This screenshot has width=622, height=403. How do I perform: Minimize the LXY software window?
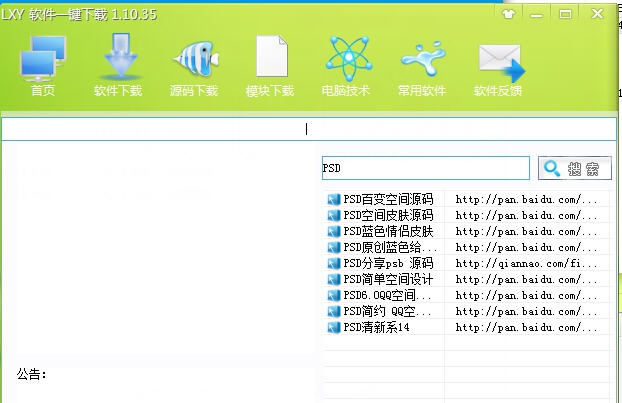537,15
